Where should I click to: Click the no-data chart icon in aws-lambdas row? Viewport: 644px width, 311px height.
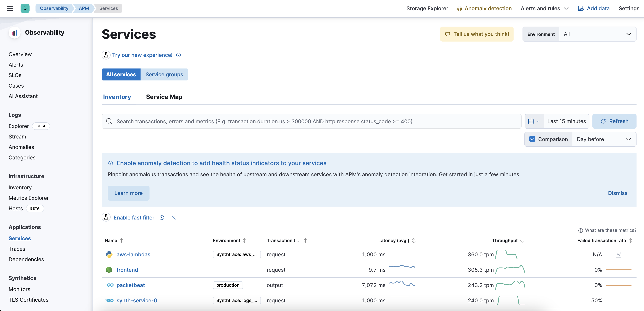click(618, 254)
